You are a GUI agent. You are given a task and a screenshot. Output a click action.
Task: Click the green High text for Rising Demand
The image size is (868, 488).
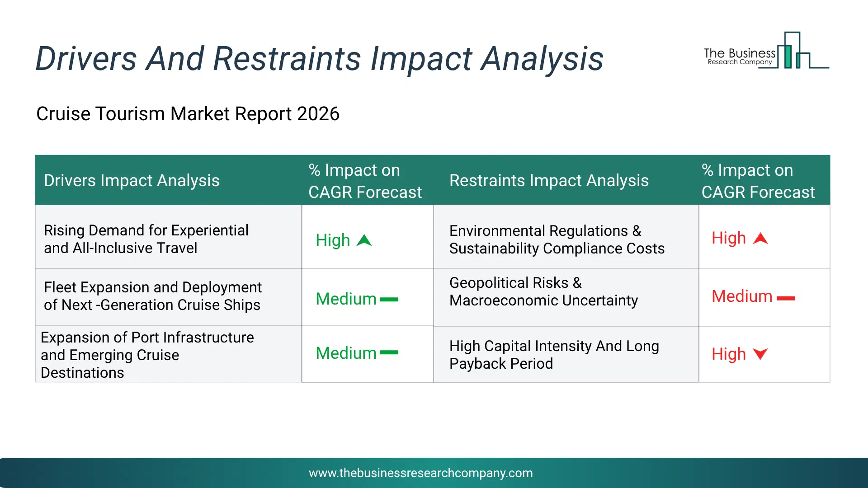click(333, 240)
